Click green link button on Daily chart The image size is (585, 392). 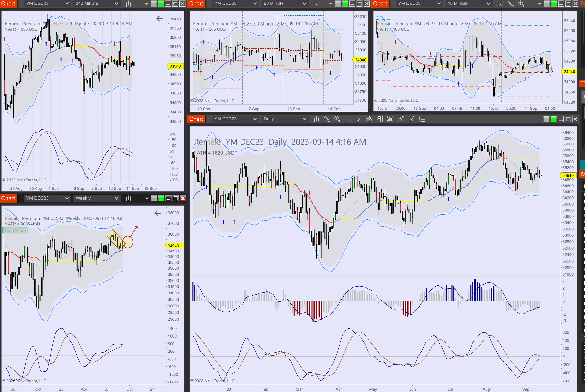553,119
